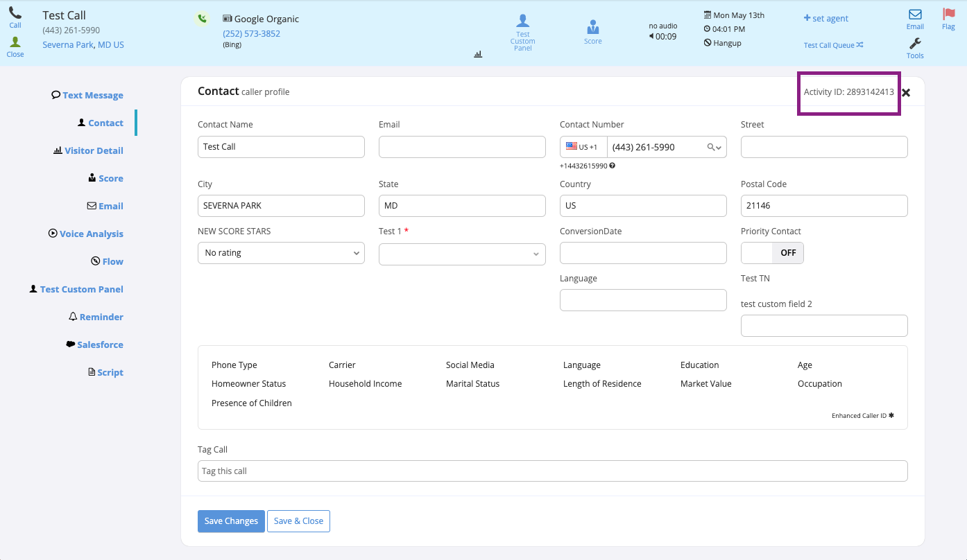Open the Text Message panel
This screenshot has width=967, height=560.
[87, 95]
